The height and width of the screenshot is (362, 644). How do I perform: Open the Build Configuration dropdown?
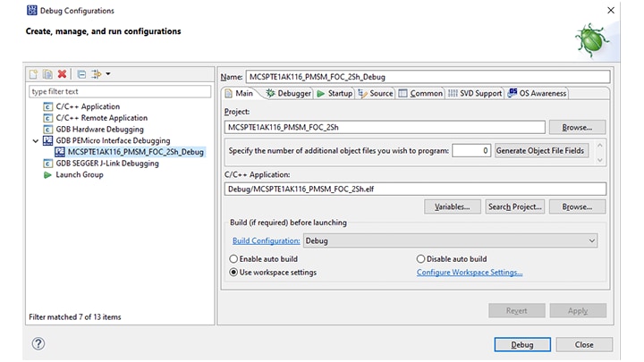[591, 240]
